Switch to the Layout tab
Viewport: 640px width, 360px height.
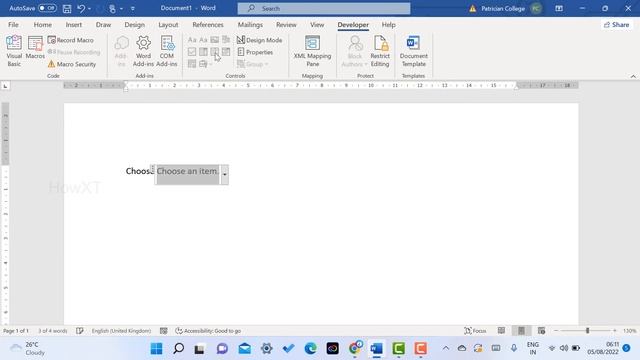pyautogui.click(x=168, y=24)
